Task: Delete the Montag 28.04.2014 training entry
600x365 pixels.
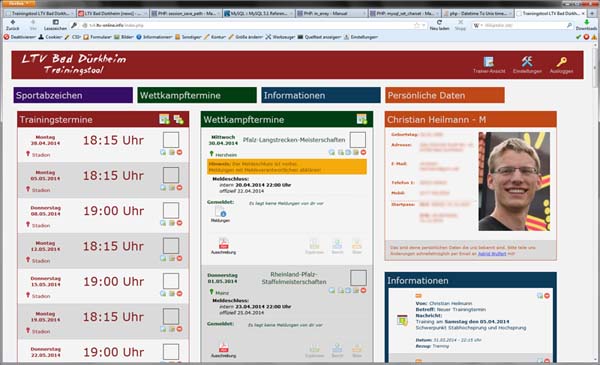Action: click(x=179, y=152)
